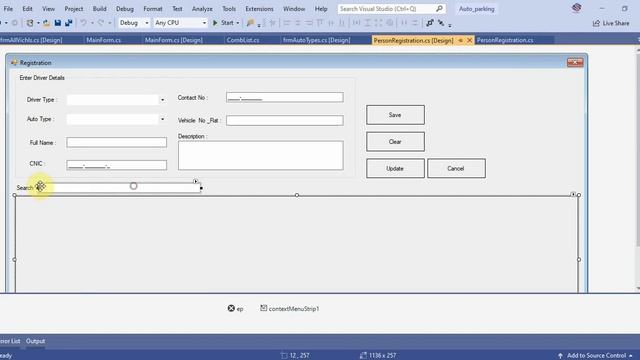The width and height of the screenshot is (640, 360).
Task: Click the green Start play icon
Action: [x=215, y=23]
